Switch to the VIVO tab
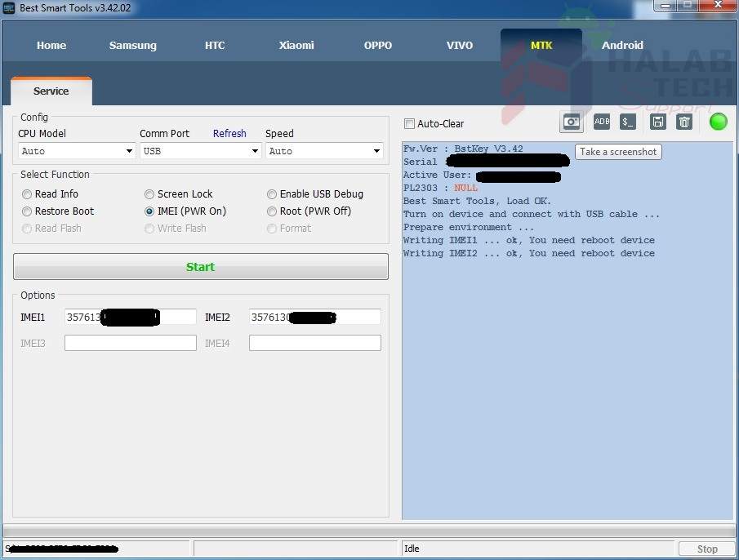This screenshot has height=560, width=739. pyautogui.click(x=460, y=45)
